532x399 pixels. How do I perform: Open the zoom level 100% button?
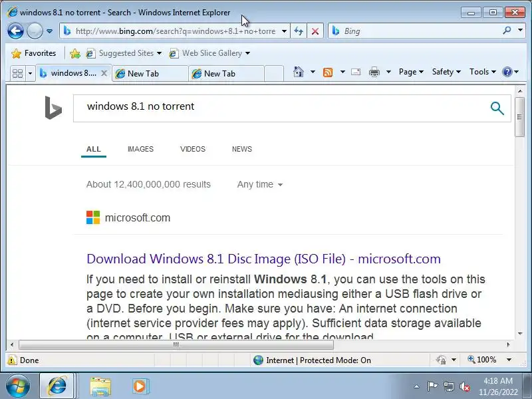pyautogui.click(x=481, y=360)
